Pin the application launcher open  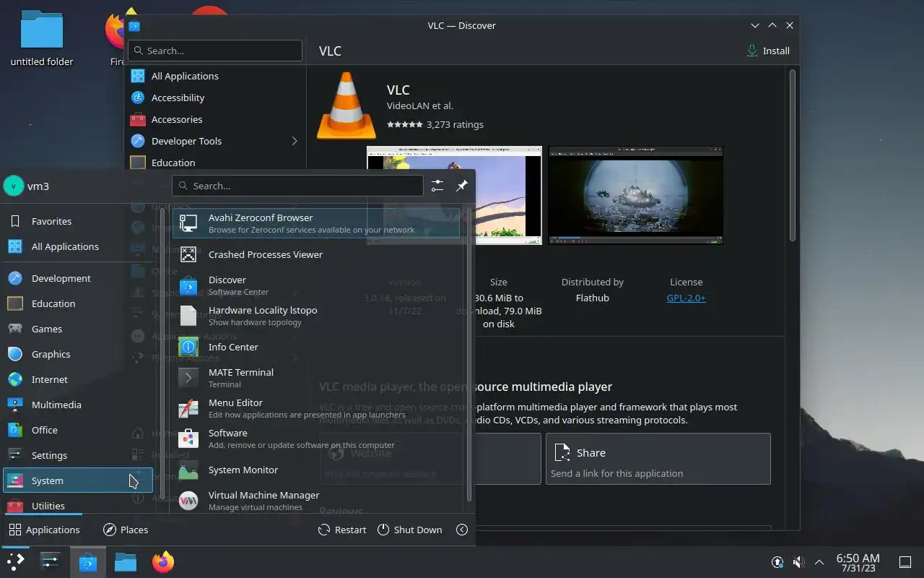[462, 186]
